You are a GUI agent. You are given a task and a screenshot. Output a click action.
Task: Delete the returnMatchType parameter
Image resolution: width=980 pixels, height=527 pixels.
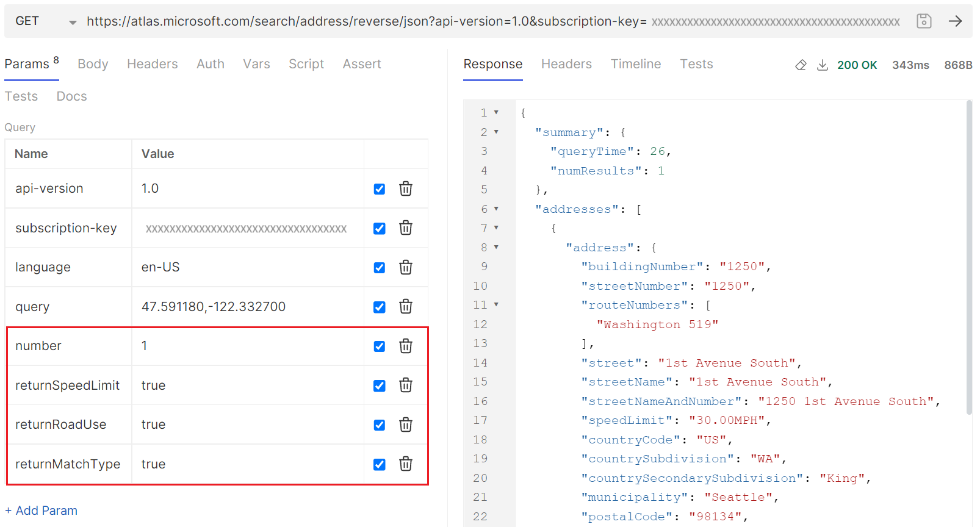tap(406, 464)
